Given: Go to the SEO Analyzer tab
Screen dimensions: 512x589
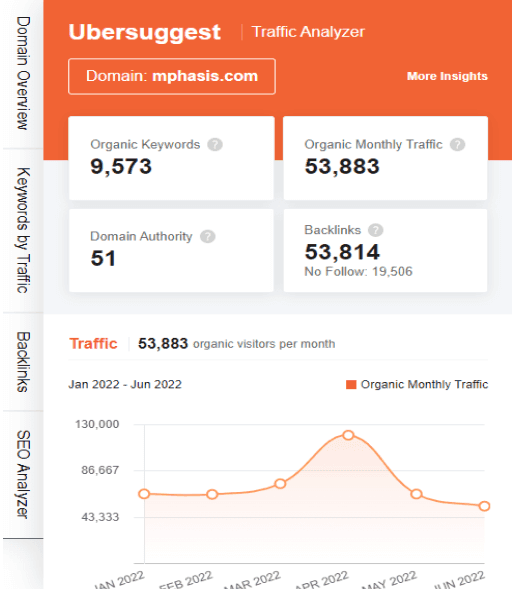Looking at the screenshot, I should pos(23,474).
